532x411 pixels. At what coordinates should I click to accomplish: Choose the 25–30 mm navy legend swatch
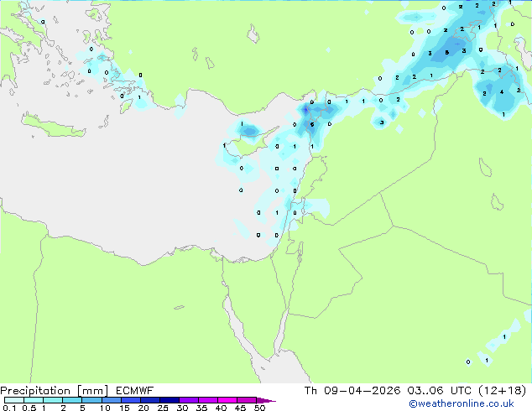pos(169,400)
